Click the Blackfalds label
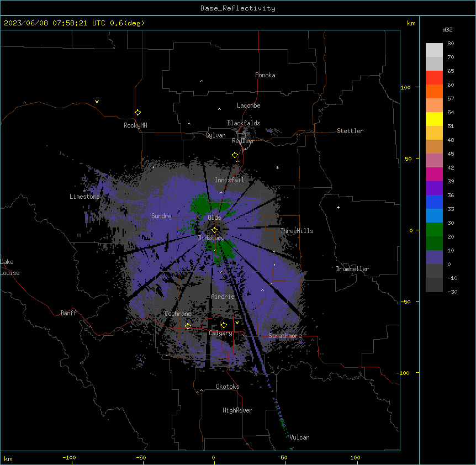476x465 pixels. coord(244,123)
